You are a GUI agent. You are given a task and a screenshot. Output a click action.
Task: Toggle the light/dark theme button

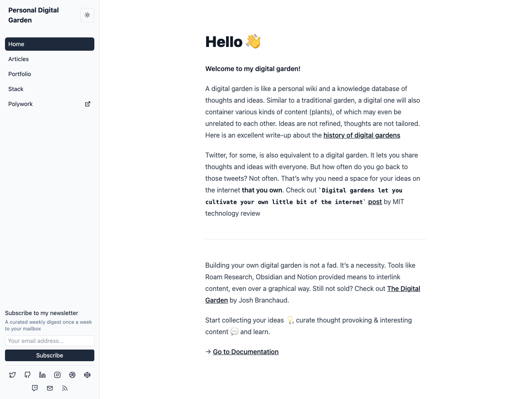87,15
